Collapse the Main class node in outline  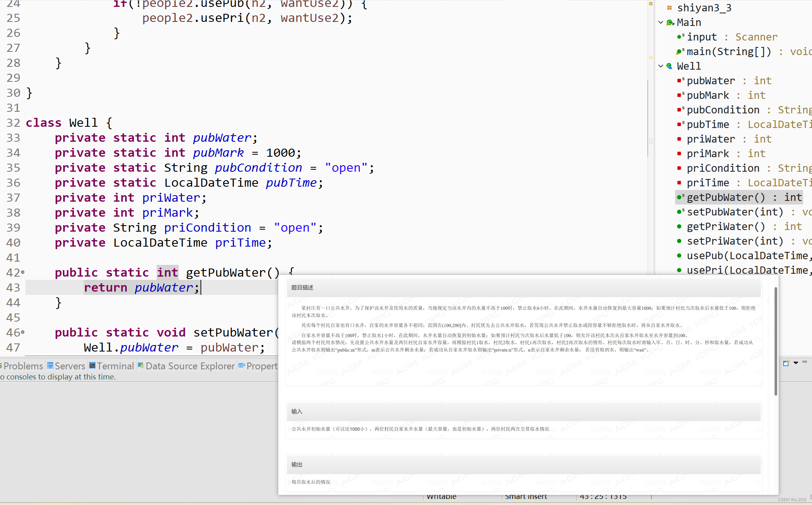coord(661,23)
